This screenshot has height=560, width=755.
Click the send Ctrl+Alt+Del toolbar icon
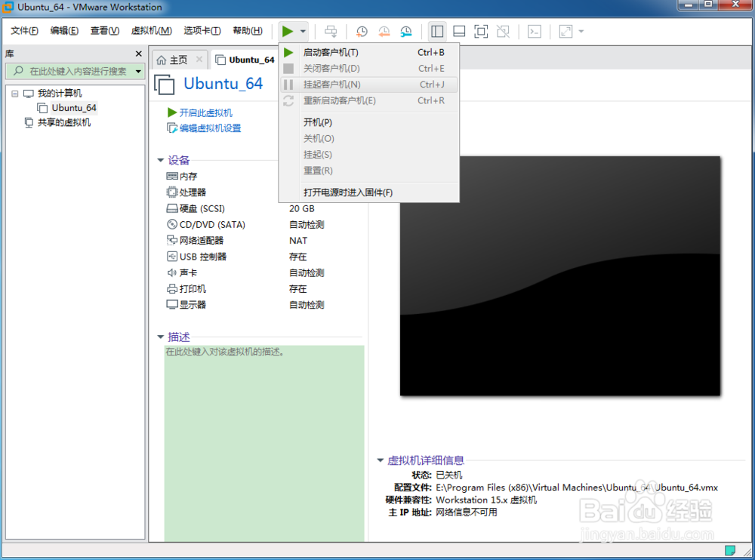pyautogui.click(x=331, y=31)
